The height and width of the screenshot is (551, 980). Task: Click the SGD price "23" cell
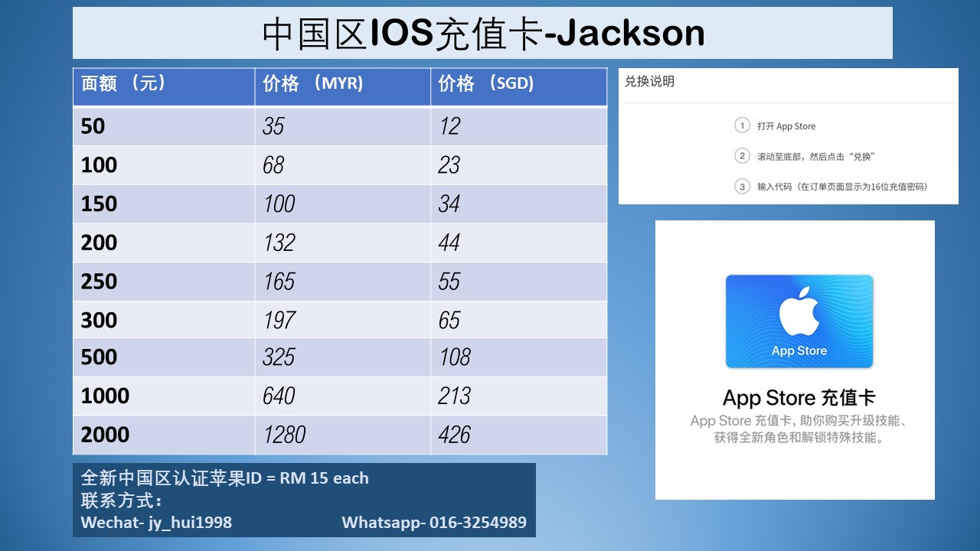[519, 165]
